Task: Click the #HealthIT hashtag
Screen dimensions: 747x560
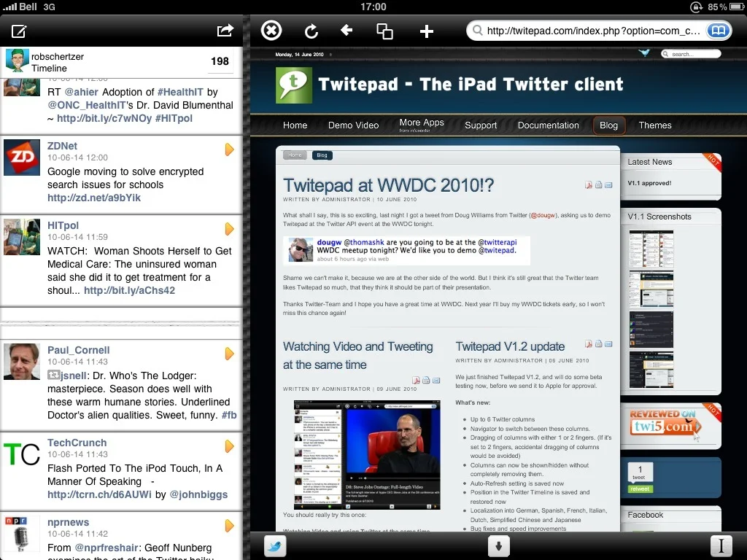Action: click(180, 93)
